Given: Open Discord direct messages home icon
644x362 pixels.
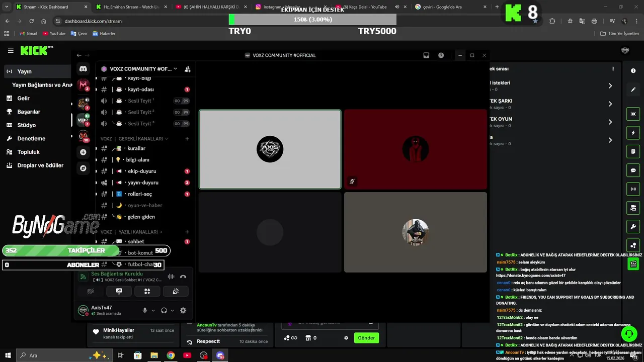Looking at the screenshot, I should point(83,69).
